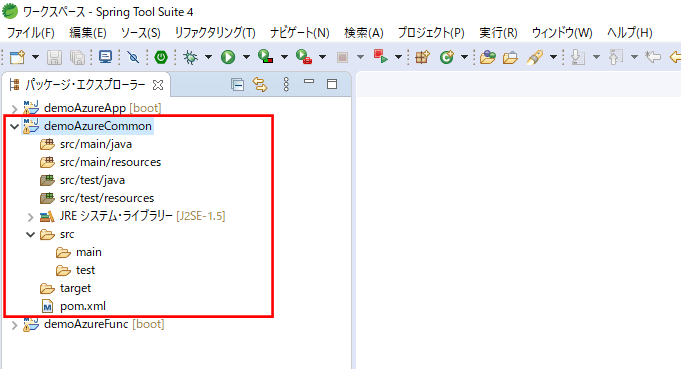
Task: Click the Open Type icon
Action: [x=488, y=57]
